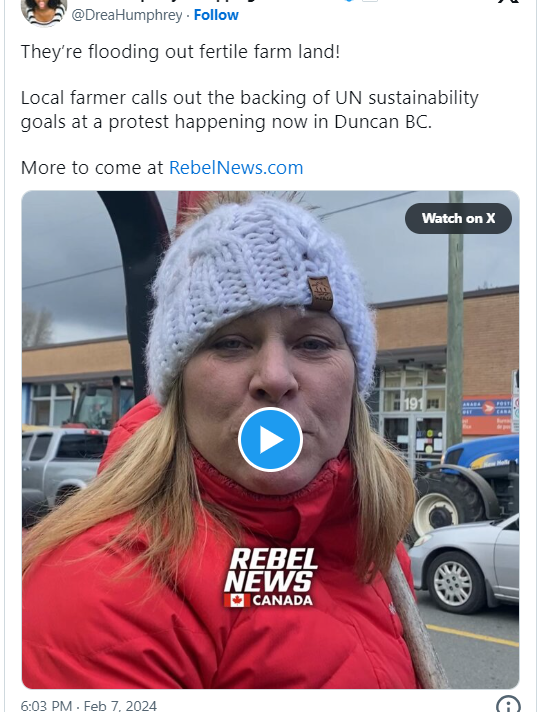
Task: Click the Canadian flag in video watermark
Action: tap(237, 600)
